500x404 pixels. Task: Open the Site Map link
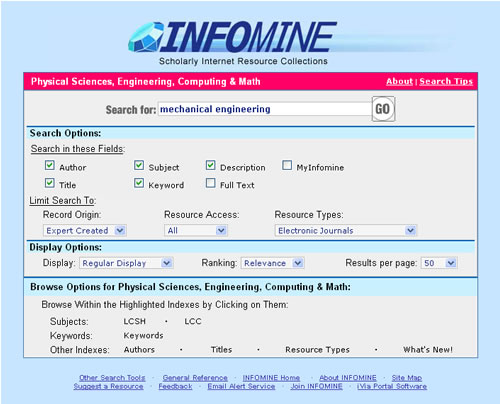pyautogui.click(x=407, y=378)
